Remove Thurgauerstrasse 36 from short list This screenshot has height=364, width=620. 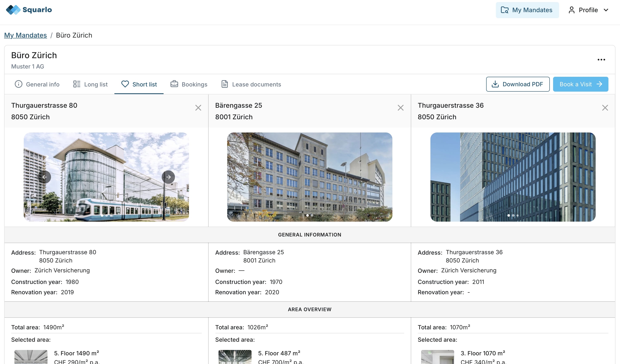605,108
